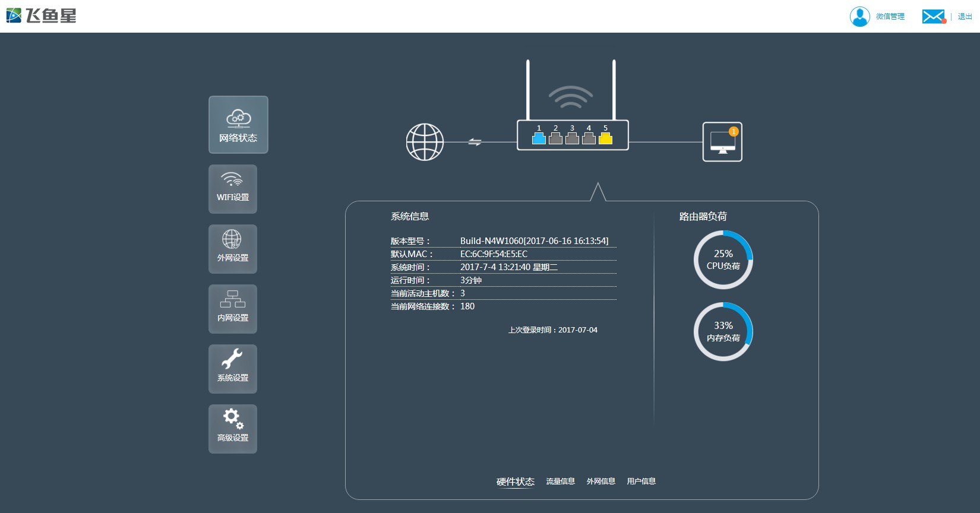This screenshot has width=980, height=513.
Task: Click the connected computer monitor icon
Action: point(722,142)
